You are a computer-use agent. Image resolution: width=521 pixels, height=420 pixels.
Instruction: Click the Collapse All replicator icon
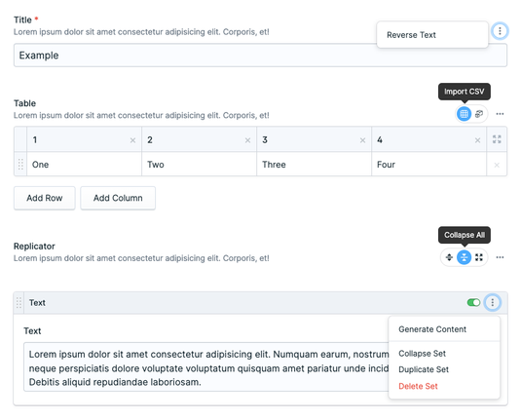tap(464, 257)
